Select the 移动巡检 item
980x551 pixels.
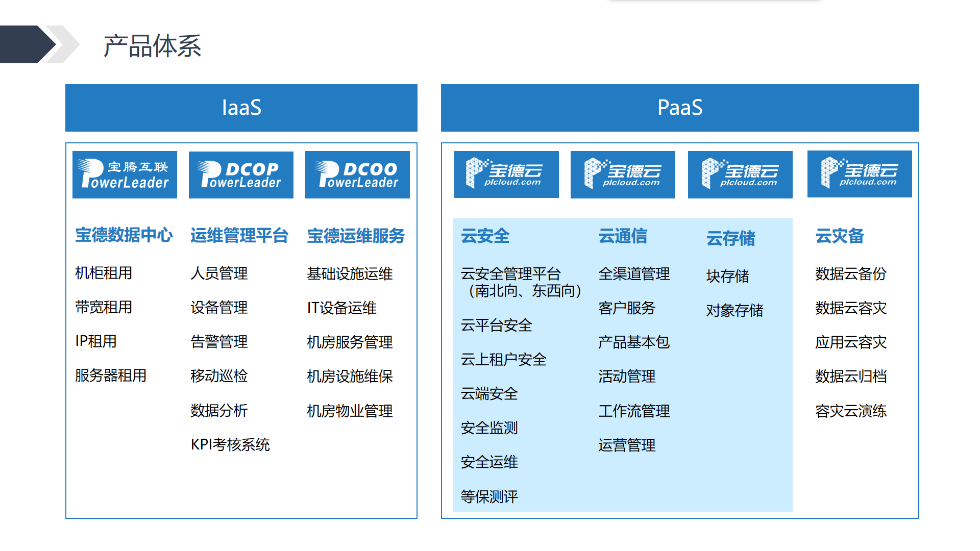click(x=219, y=376)
